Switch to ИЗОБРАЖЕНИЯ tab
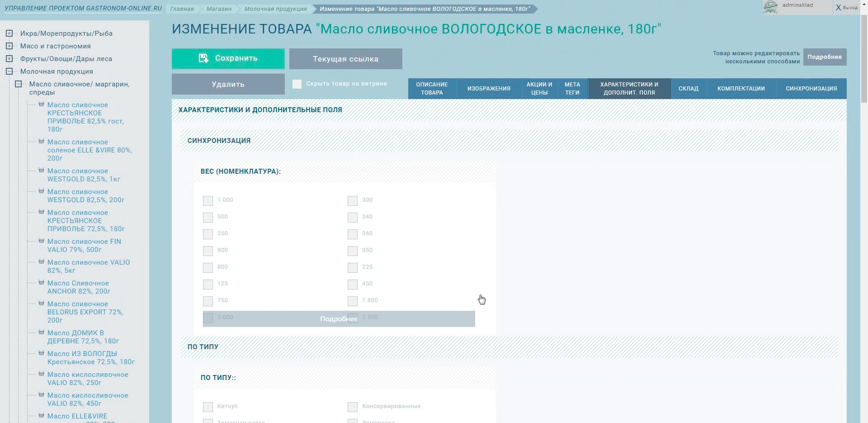Viewport: 868px width, 423px height. pyautogui.click(x=489, y=89)
